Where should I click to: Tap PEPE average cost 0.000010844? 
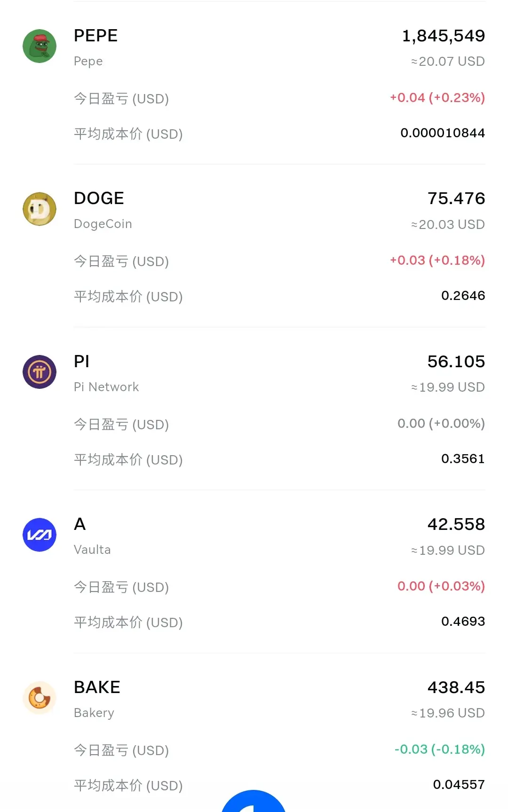click(443, 133)
